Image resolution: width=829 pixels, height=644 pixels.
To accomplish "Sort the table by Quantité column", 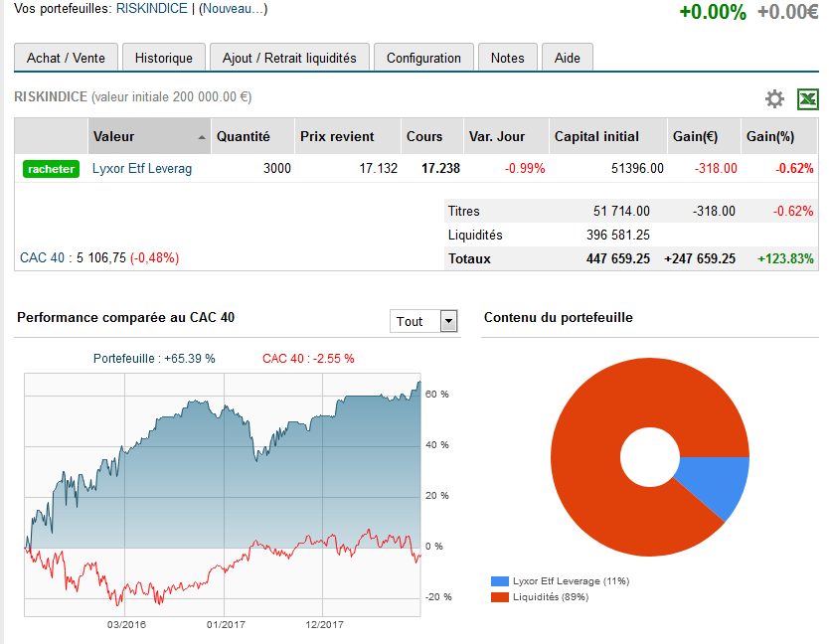I will click(x=244, y=136).
